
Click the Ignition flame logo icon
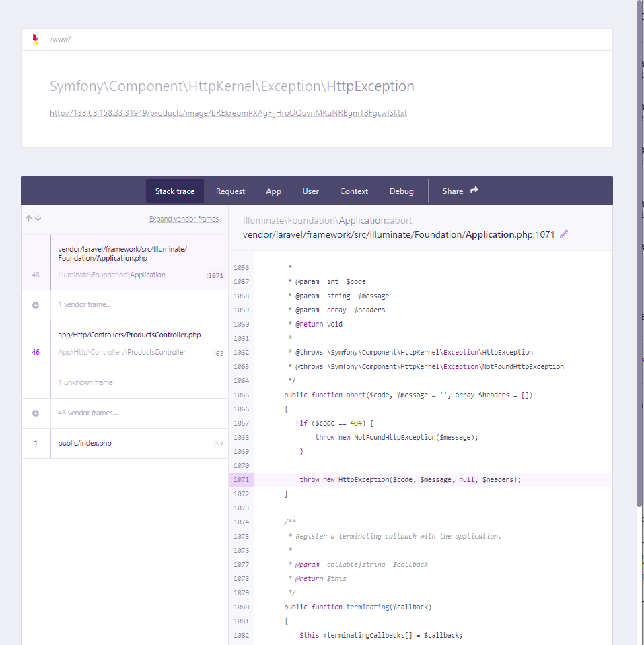[36, 40]
